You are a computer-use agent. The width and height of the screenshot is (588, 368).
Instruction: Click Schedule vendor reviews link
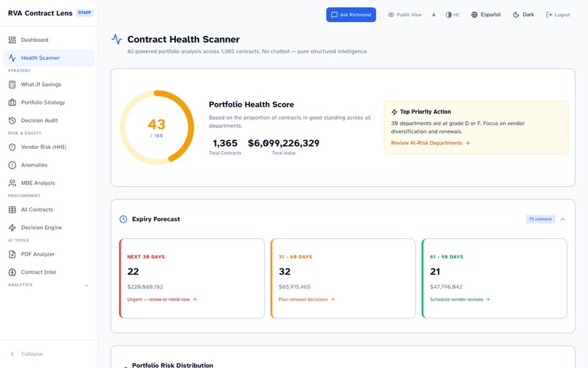(x=460, y=299)
